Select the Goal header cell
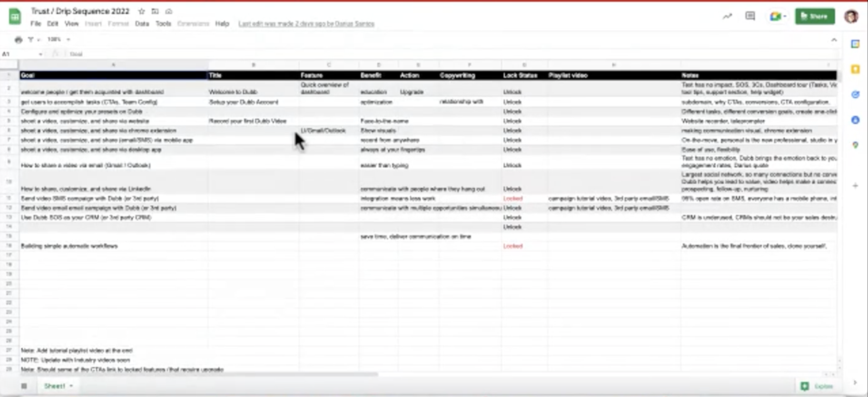Screen dimensions: 868x397 point(114,75)
